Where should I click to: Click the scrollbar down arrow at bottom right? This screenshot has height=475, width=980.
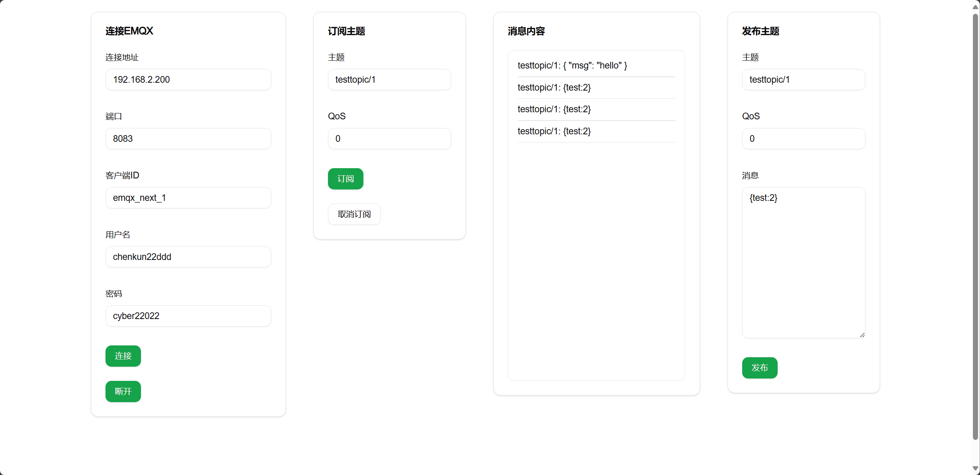[975, 469]
